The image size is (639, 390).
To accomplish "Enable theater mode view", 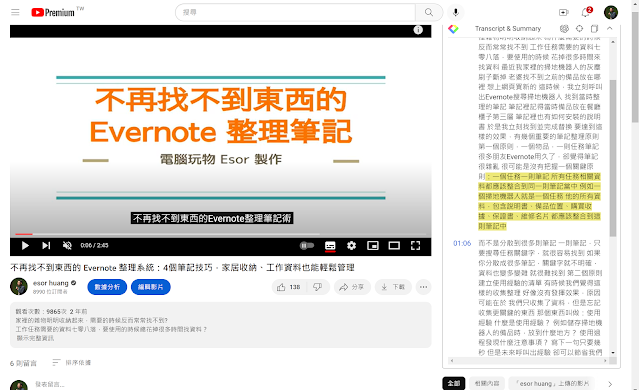I will tap(394, 245).
